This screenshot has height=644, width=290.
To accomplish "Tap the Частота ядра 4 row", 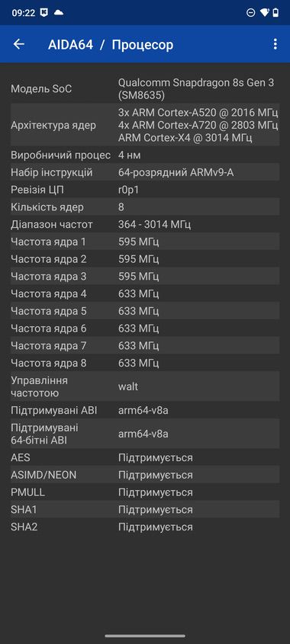I will [145, 293].
